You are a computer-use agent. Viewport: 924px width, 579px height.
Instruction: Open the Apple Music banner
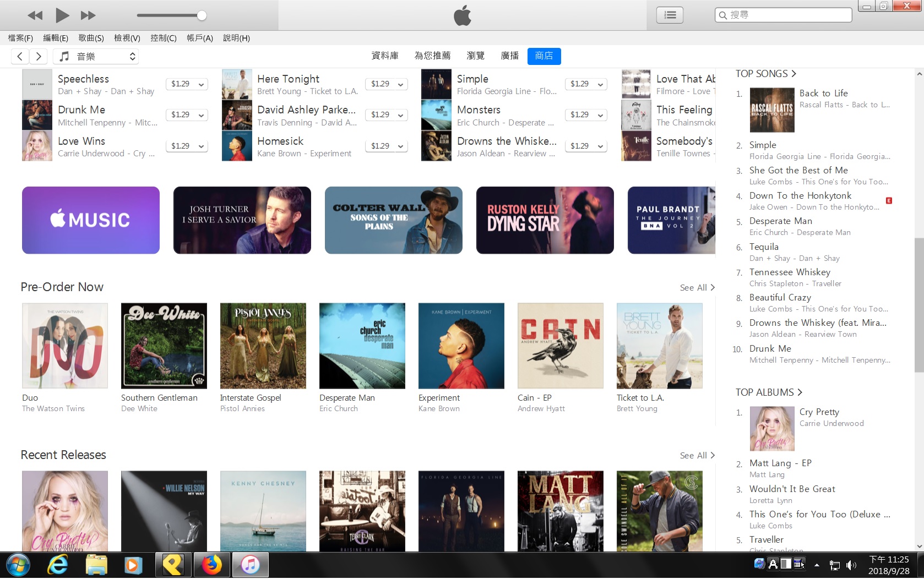point(91,220)
